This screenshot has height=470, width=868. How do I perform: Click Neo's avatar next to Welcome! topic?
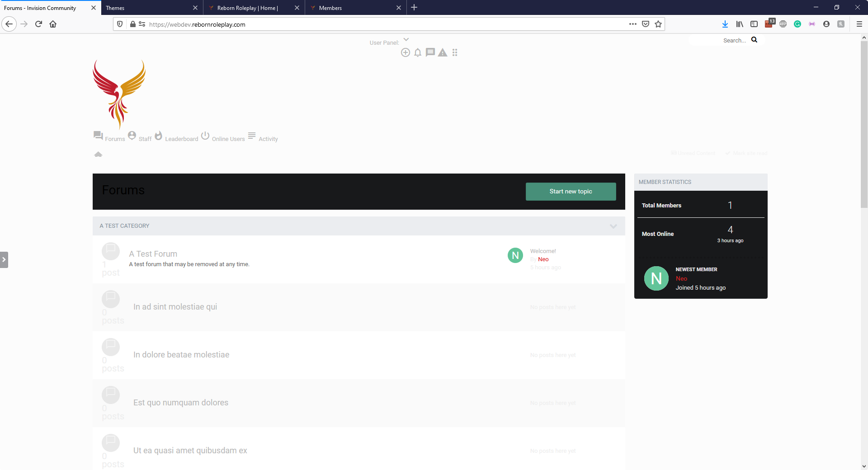click(515, 255)
